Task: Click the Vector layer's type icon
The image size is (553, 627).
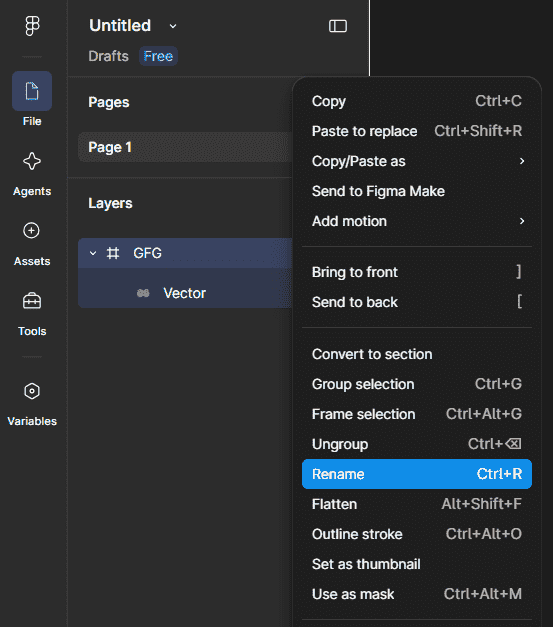Action: (x=143, y=293)
